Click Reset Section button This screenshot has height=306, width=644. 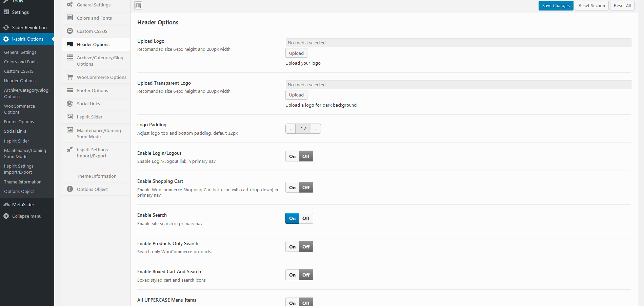coord(591,5)
